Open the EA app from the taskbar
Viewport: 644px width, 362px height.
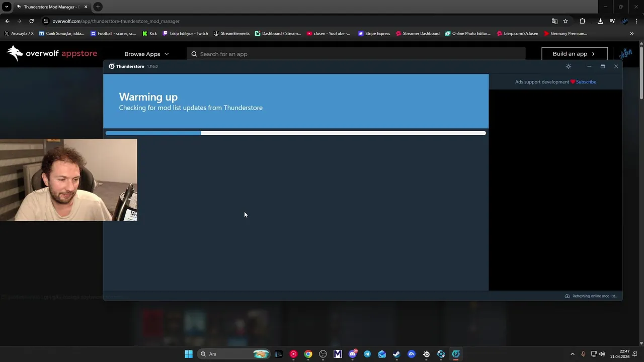(x=412, y=354)
